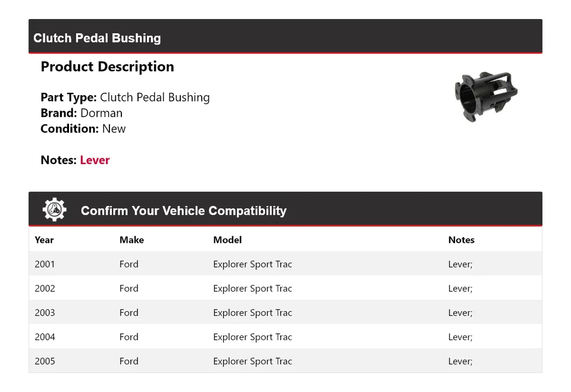The width and height of the screenshot is (571, 392).
Task: Click the Part Type: Clutch Pedal Bushing line
Action: pos(125,97)
